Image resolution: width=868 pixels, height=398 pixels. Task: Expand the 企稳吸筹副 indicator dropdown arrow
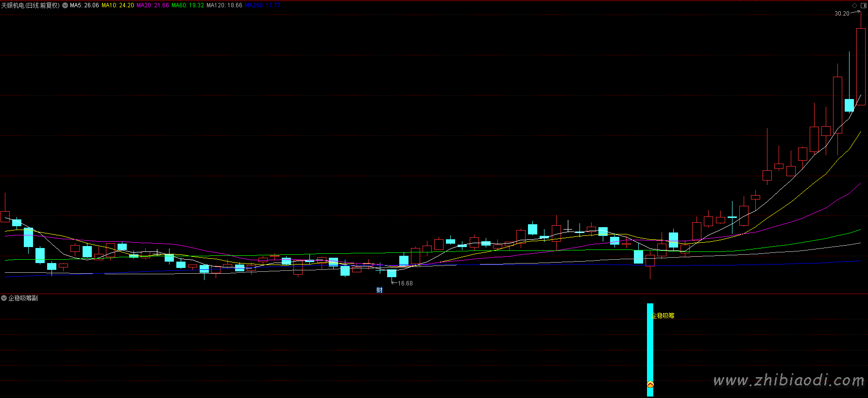pos(4,298)
